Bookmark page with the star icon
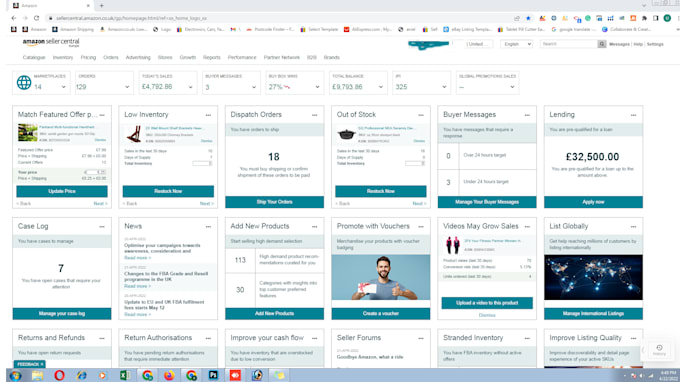 [528, 18]
